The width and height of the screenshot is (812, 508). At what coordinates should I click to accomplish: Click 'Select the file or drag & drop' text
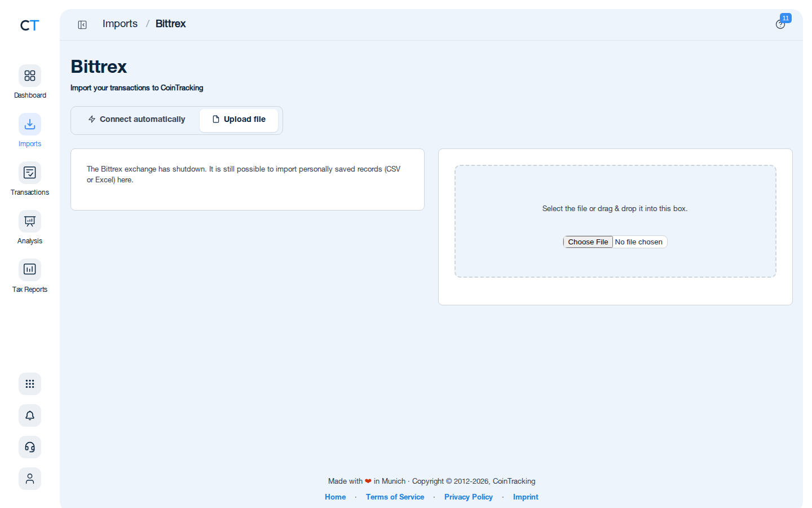(x=615, y=209)
